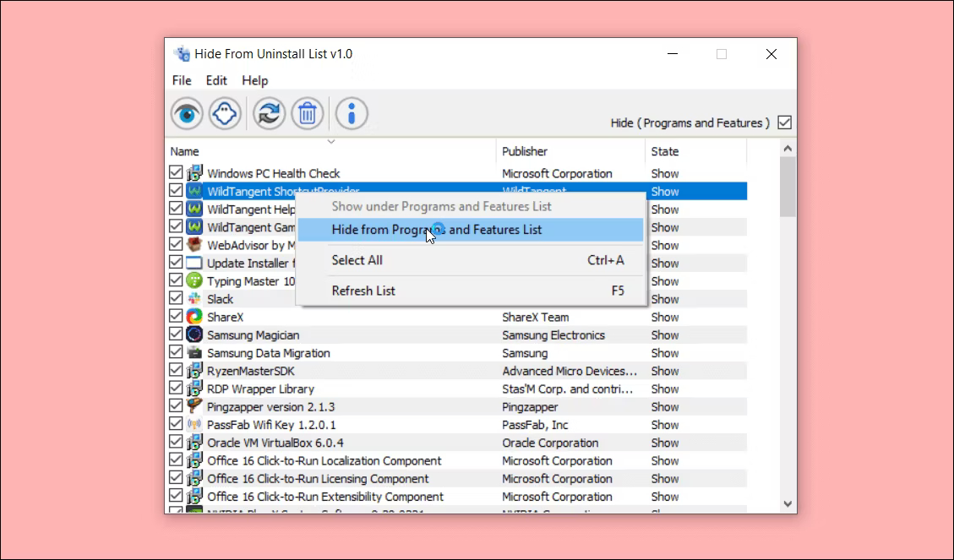Viewport: 954px width, 560px height.
Task: Select Office 16 Click-to-Run Localization Component
Action: (456, 460)
